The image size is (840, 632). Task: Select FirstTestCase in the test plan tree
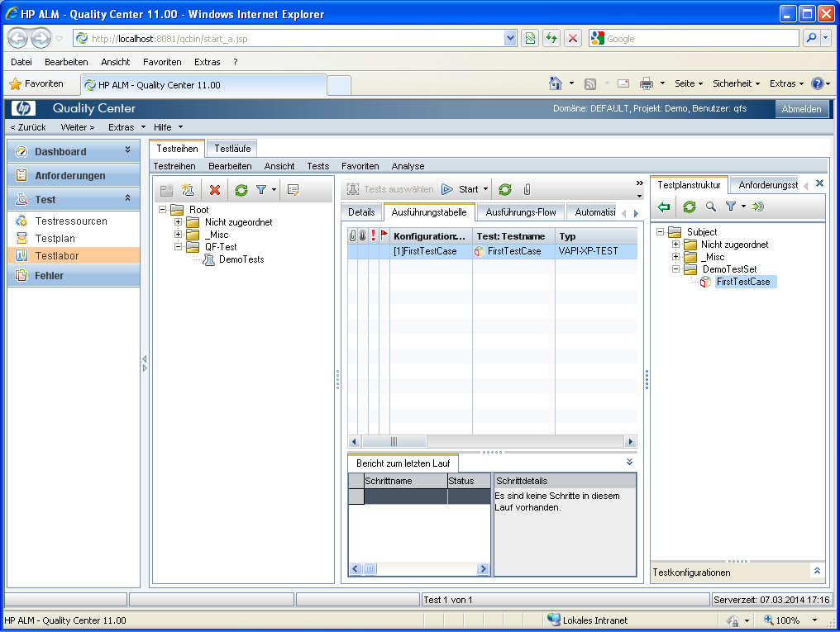pyautogui.click(x=743, y=282)
